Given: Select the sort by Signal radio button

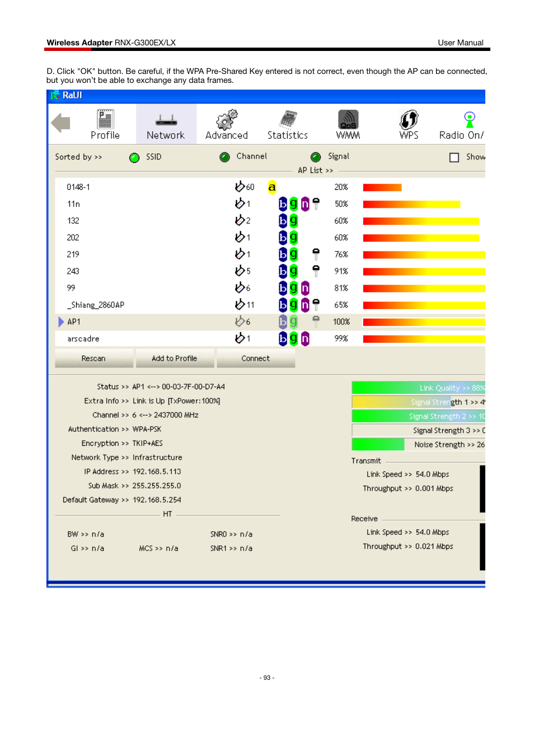Looking at the screenshot, I should pos(316,157).
